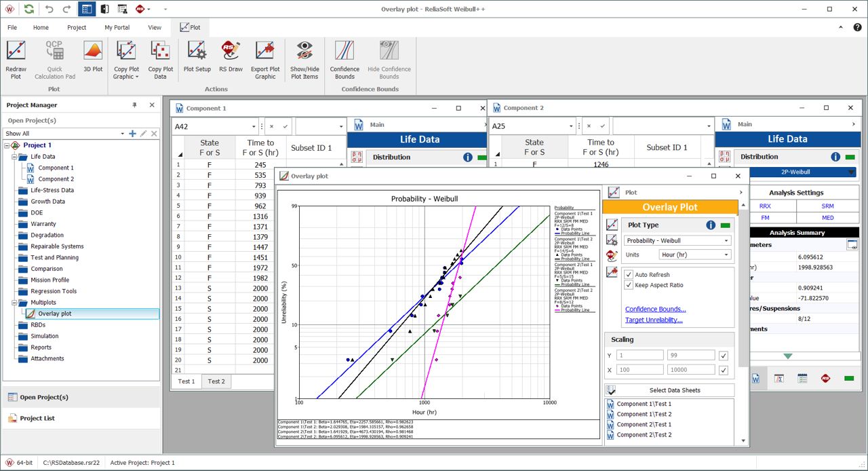Open the Probability - Weibull plot type dropdown
Viewport: 868px width, 471px height.
726,241
